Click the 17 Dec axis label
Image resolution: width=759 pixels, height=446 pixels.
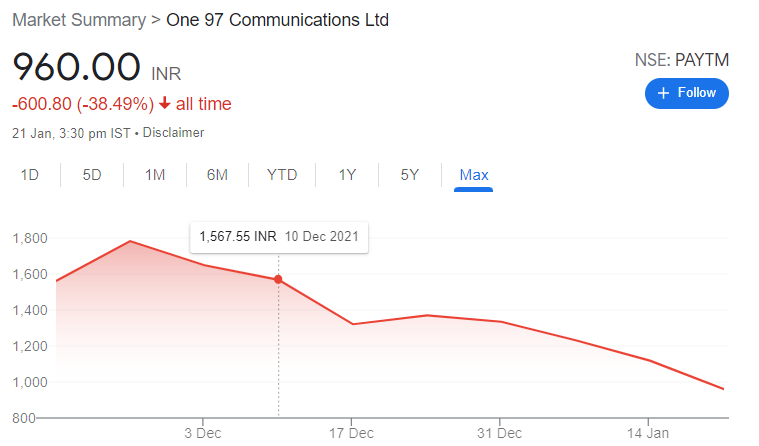tap(351, 433)
